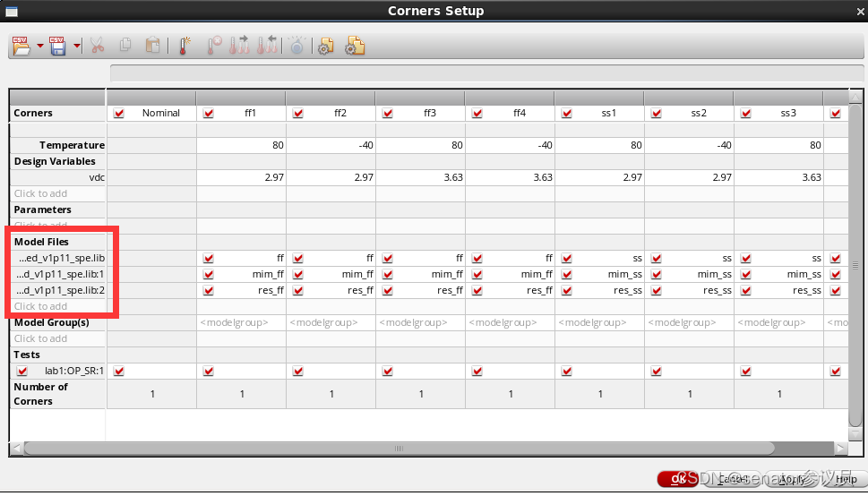Select the vdc design variable row label

click(57, 177)
